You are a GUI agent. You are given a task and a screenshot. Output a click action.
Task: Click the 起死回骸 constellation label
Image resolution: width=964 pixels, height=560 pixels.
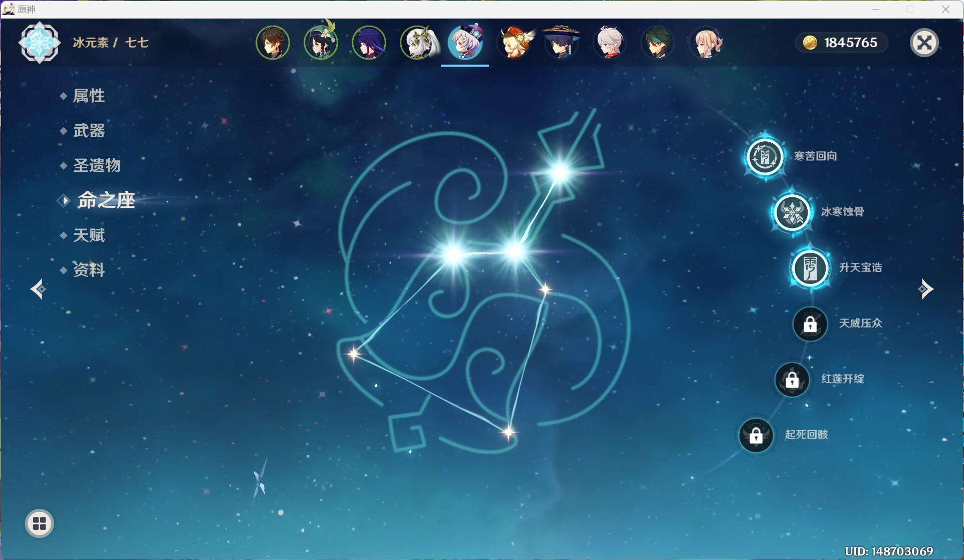pyautogui.click(x=806, y=434)
